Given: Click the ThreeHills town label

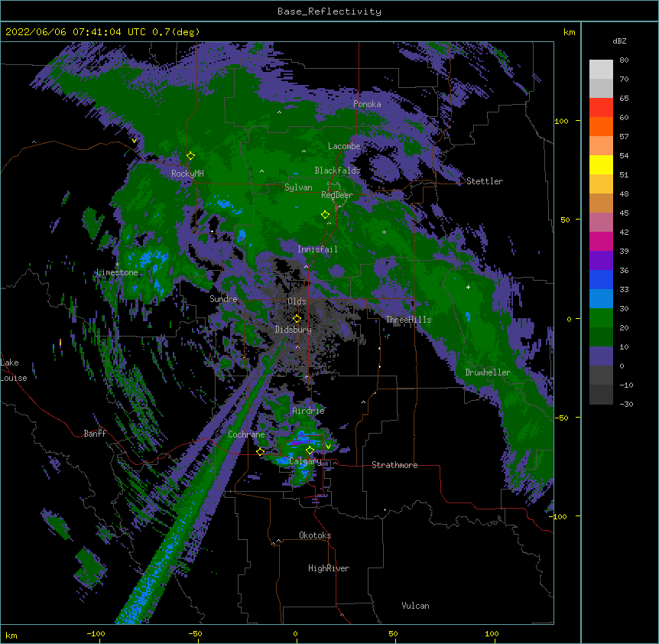Looking at the screenshot, I should coord(408,320).
